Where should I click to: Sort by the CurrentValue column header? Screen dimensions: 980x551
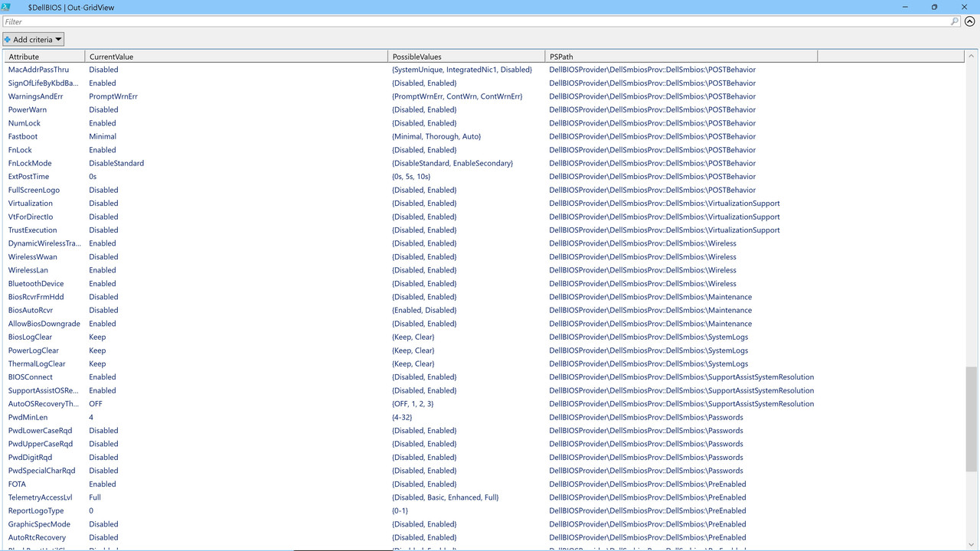click(236, 57)
